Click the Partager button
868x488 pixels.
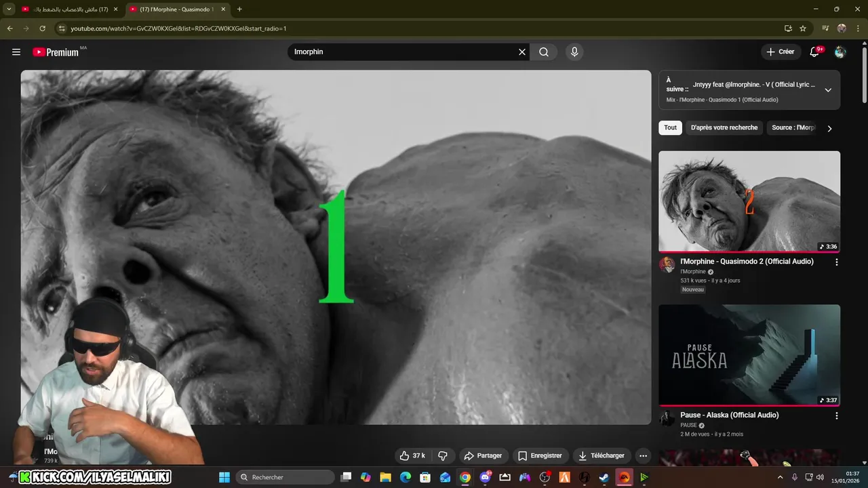(483, 455)
